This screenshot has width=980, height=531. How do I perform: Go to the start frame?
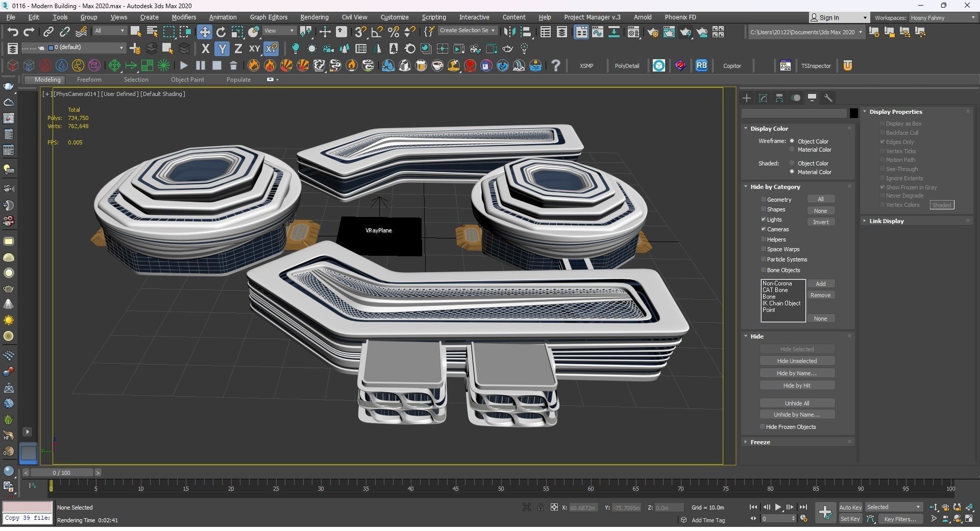pyautogui.click(x=753, y=507)
